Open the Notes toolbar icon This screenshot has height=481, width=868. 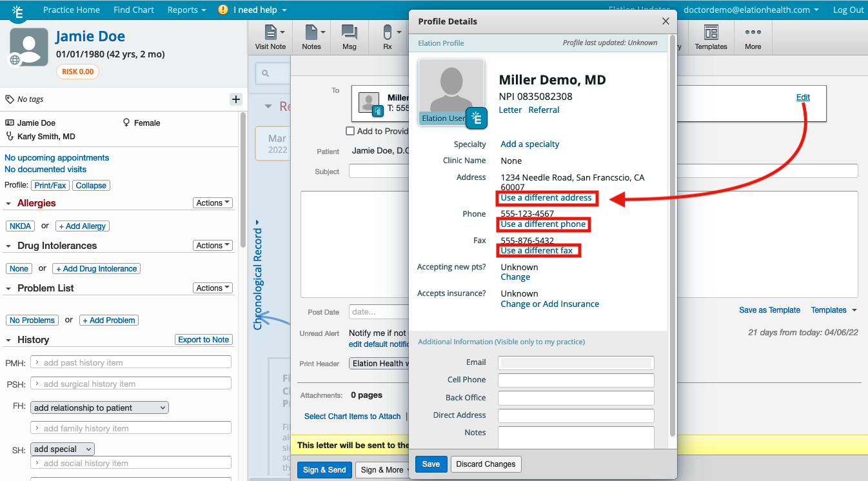coord(311,37)
